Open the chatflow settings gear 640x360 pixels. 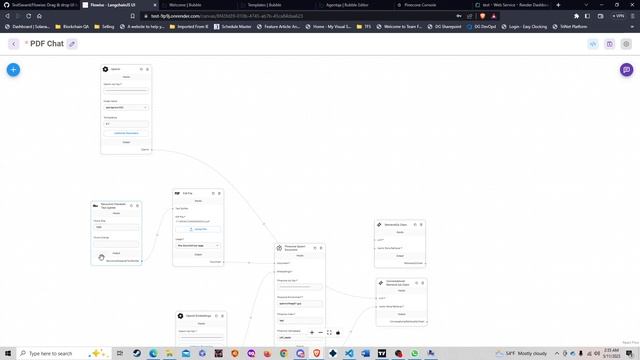click(626, 44)
